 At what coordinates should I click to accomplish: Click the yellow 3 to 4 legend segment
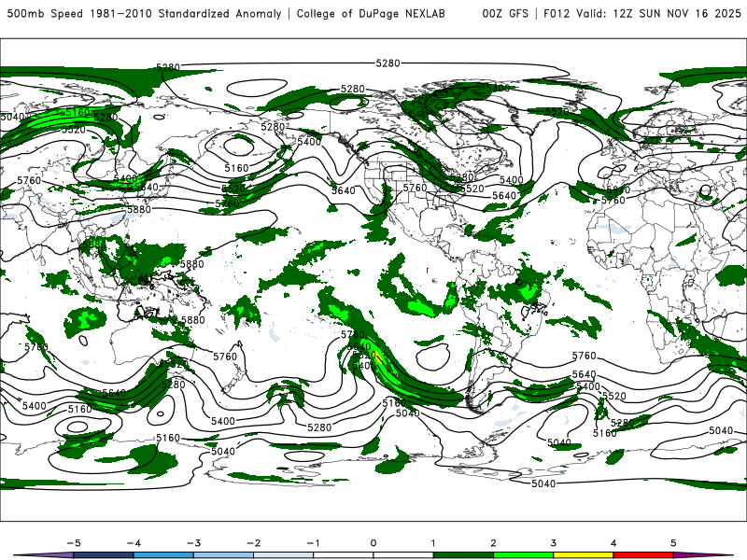pyautogui.click(x=584, y=555)
